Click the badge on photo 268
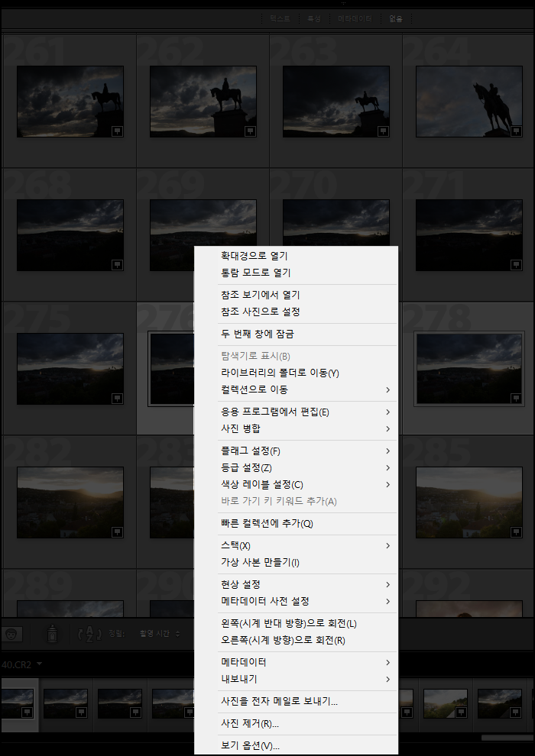 (x=117, y=265)
